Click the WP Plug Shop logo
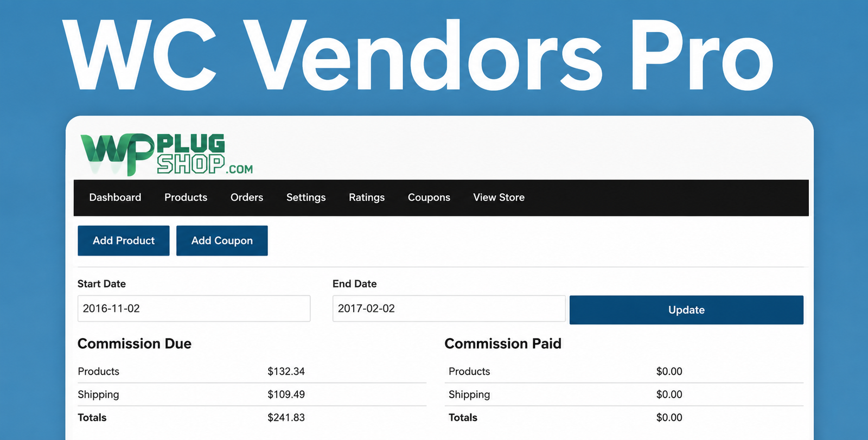The height and width of the screenshot is (440, 868). (167, 155)
